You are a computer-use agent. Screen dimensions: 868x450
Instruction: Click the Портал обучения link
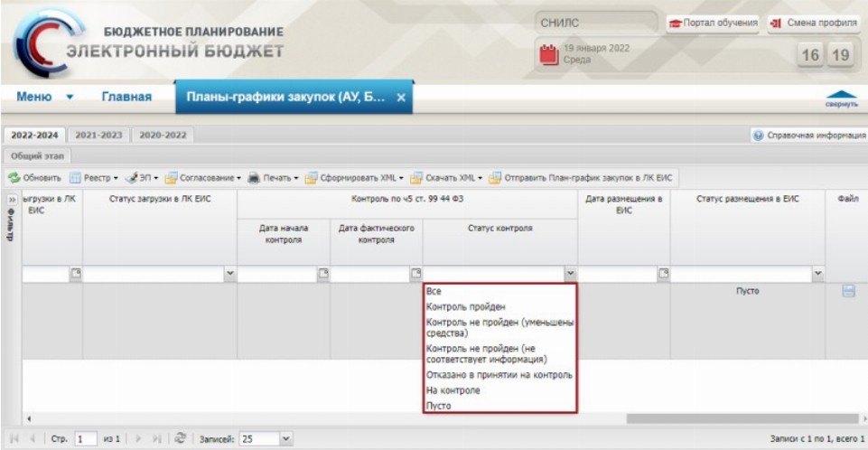(713, 22)
